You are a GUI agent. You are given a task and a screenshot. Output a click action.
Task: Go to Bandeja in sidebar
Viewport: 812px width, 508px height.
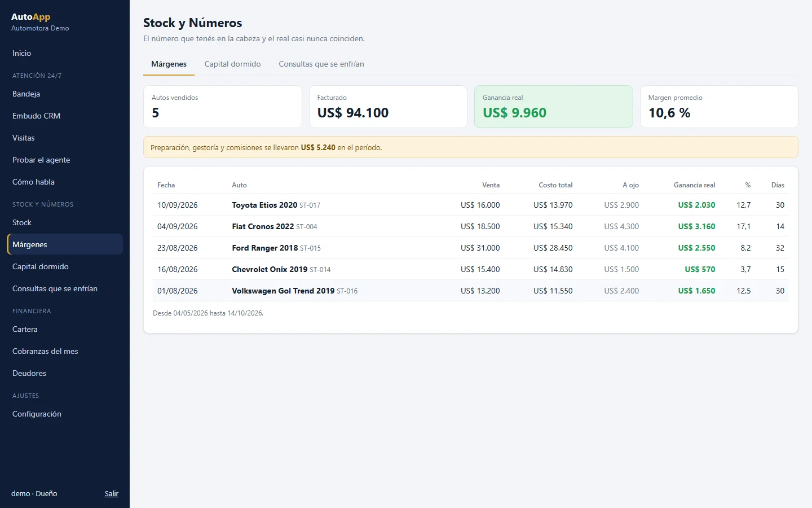(65, 94)
